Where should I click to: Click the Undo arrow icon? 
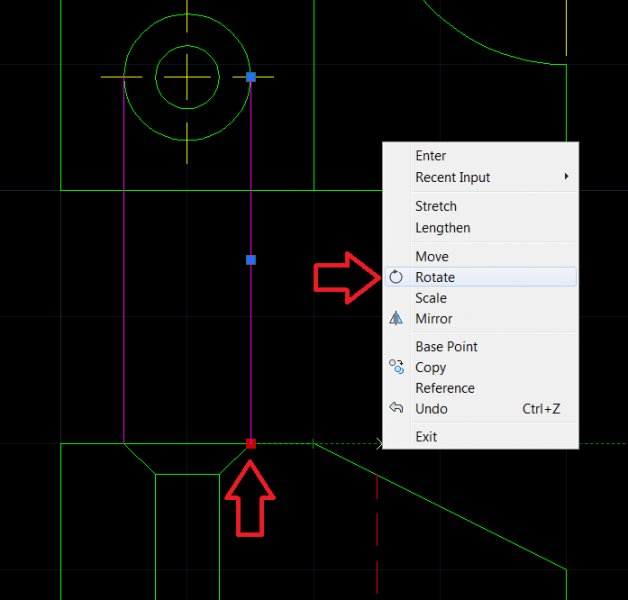click(x=396, y=408)
